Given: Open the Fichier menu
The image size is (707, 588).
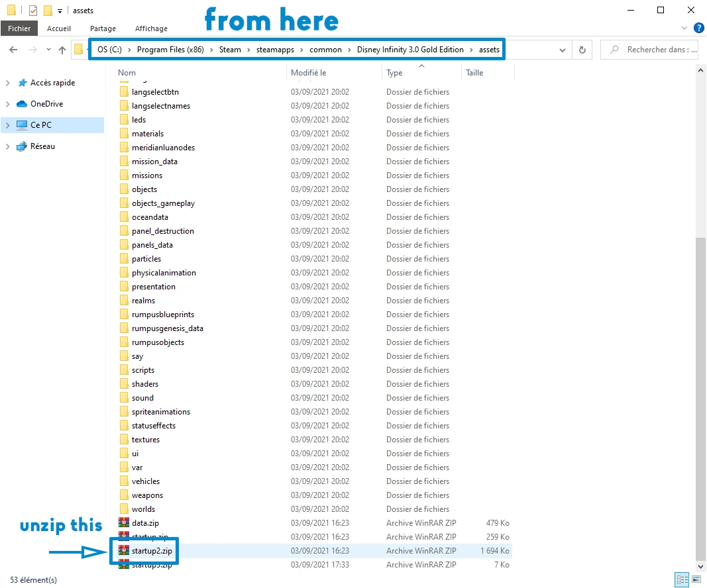Looking at the screenshot, I should tap(19, 28).
